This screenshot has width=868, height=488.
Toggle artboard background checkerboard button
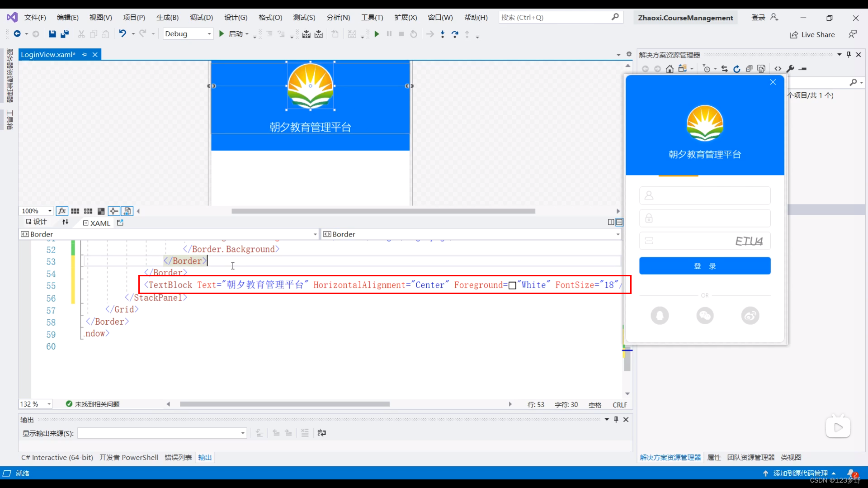point(101,211)
